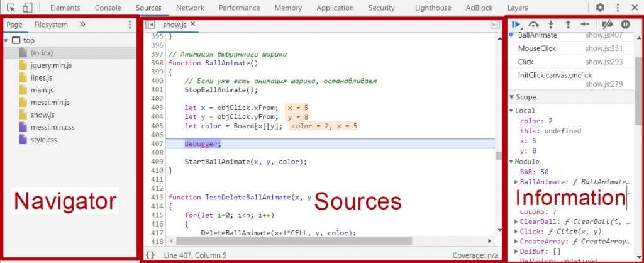Viewport: 644px width, 263px height.
Task: Collapse the top frame tree node
Action: pos(6,41)
